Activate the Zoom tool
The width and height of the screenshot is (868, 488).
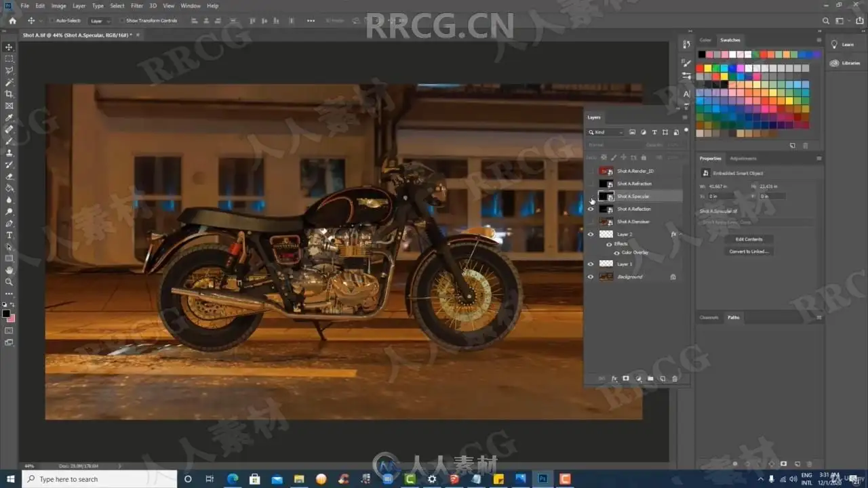9,282
